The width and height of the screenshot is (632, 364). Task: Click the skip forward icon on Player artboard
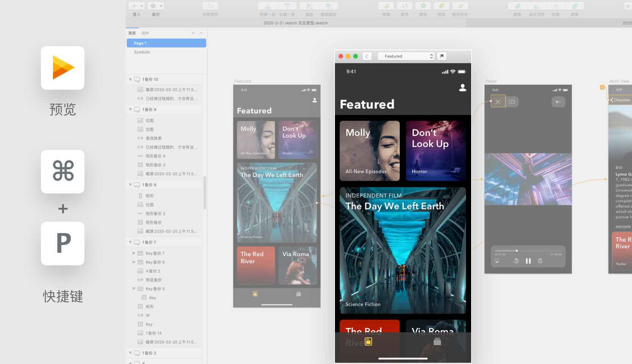(x=540, y=261)
